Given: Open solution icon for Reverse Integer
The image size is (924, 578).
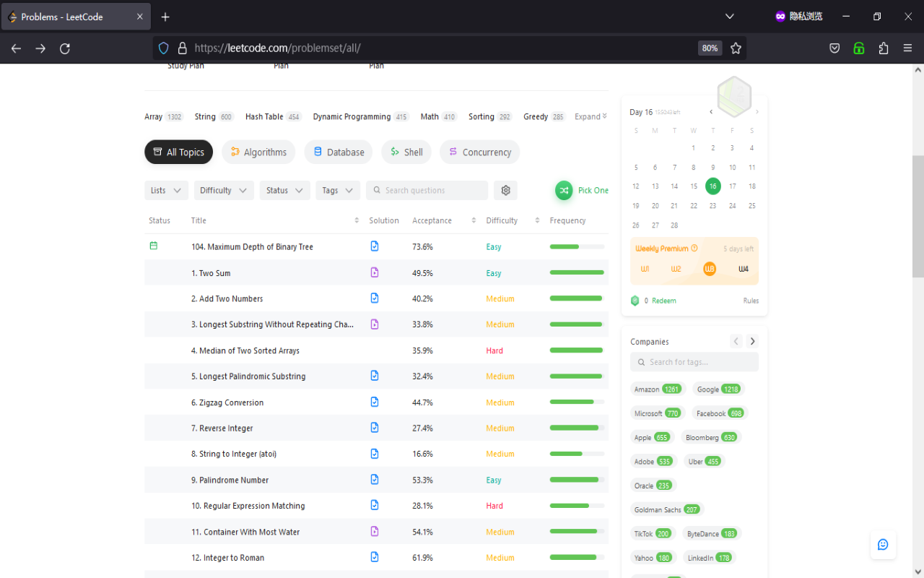Looking at the screenshot, I should (x=374, y=428).
